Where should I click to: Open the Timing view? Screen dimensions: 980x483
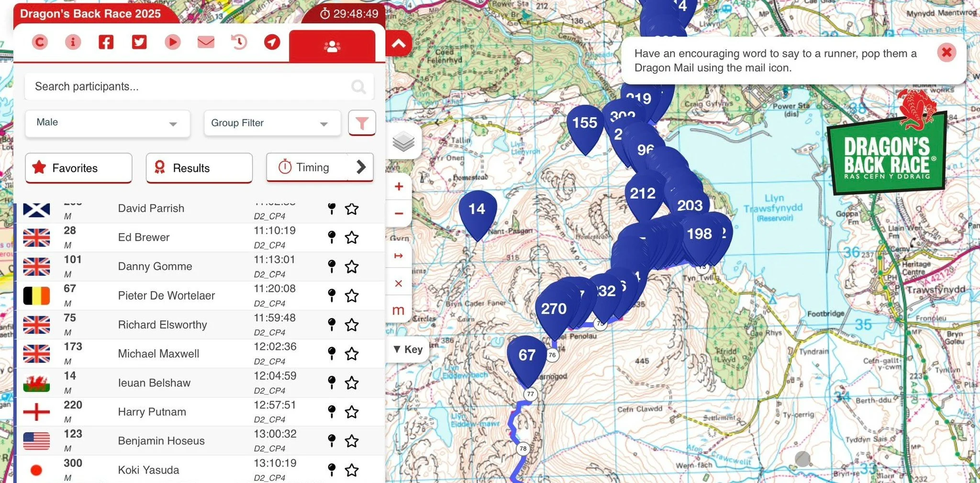(x=308, y=168)
